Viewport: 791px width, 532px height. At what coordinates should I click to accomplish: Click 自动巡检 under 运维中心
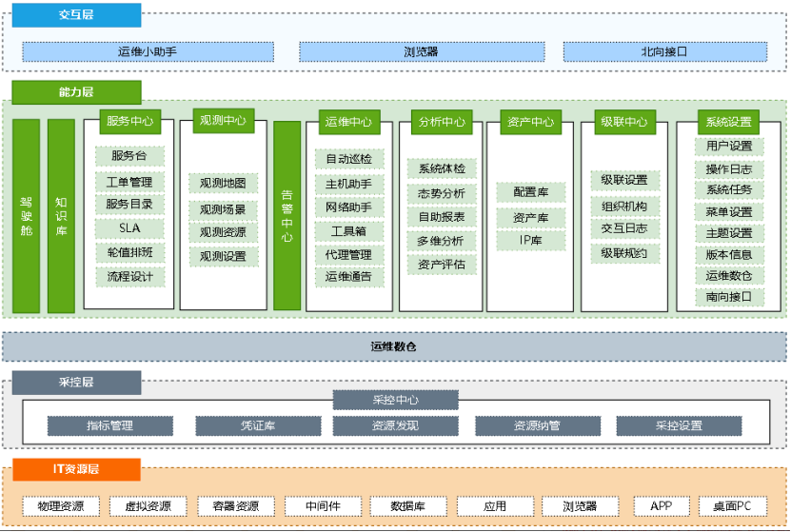tap(348, 159)
